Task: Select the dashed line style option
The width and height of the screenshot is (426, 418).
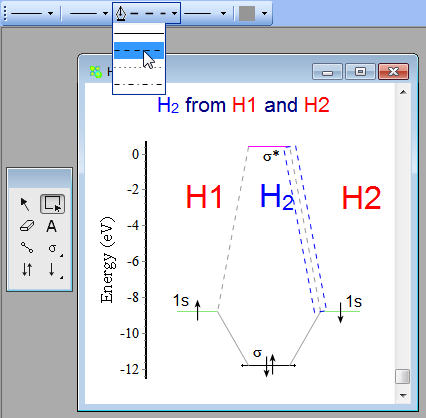Action: click(139, 51)
